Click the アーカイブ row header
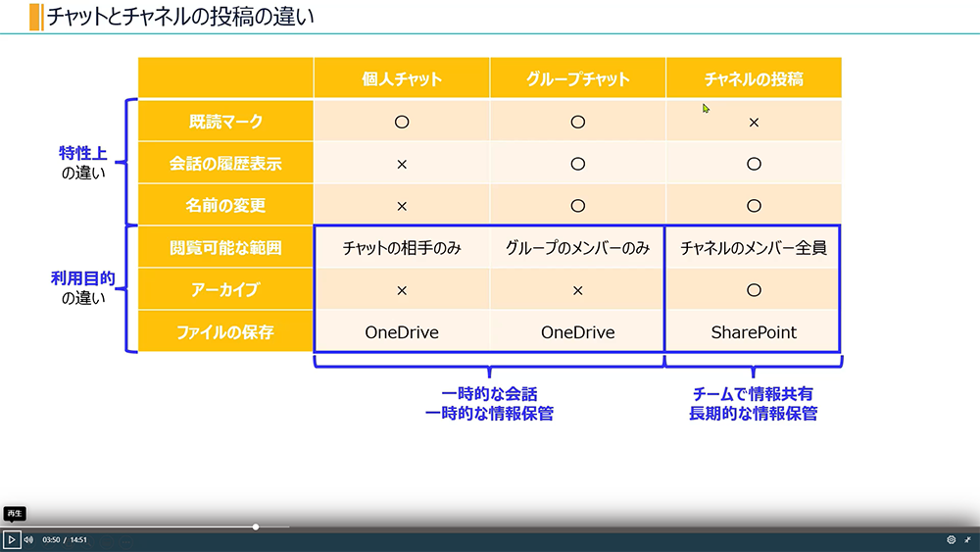980x552 pixels. pyautogui.click(x=225, y=289)
